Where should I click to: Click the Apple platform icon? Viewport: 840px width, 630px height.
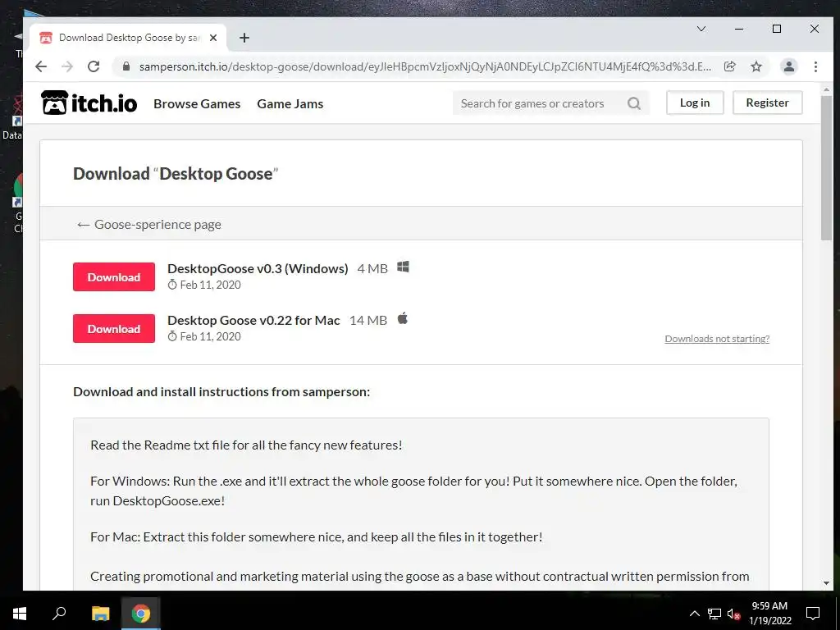pos(402,319)
